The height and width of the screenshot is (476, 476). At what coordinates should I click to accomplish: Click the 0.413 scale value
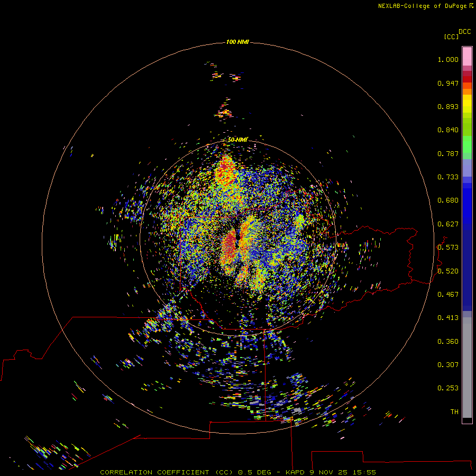pyautogui.click(x=448, y=318)
